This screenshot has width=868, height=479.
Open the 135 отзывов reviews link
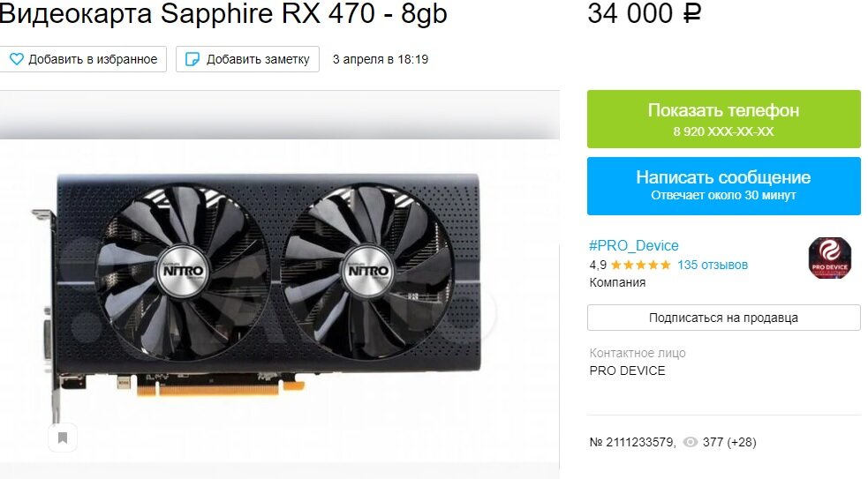[713, 265]
